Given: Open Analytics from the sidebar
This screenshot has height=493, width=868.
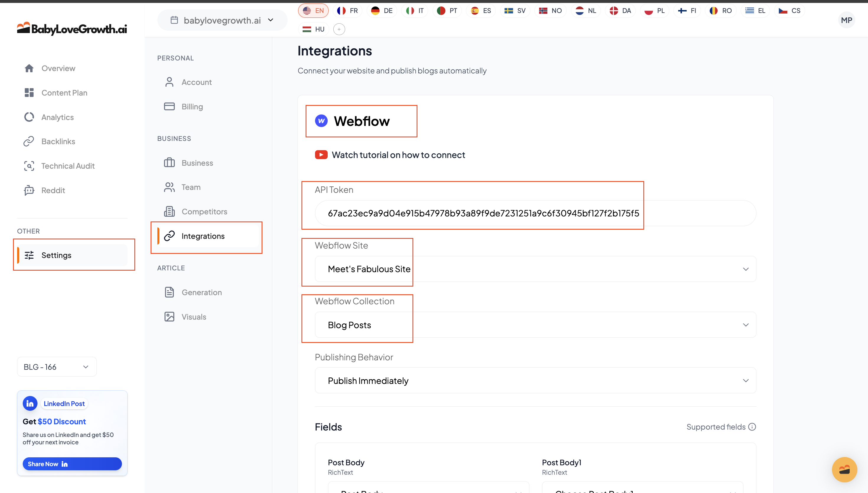Looking at the screenshot, I should [57, 117].
